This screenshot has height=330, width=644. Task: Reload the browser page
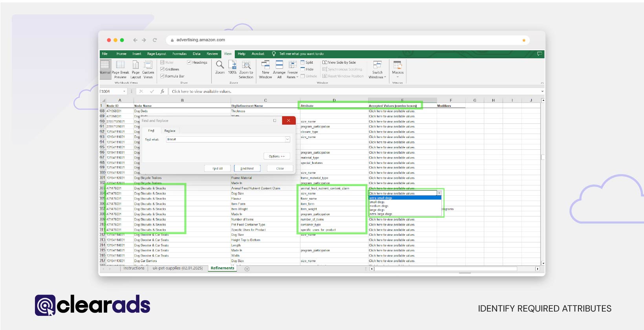pyautogui.click(x=155, y=40)
